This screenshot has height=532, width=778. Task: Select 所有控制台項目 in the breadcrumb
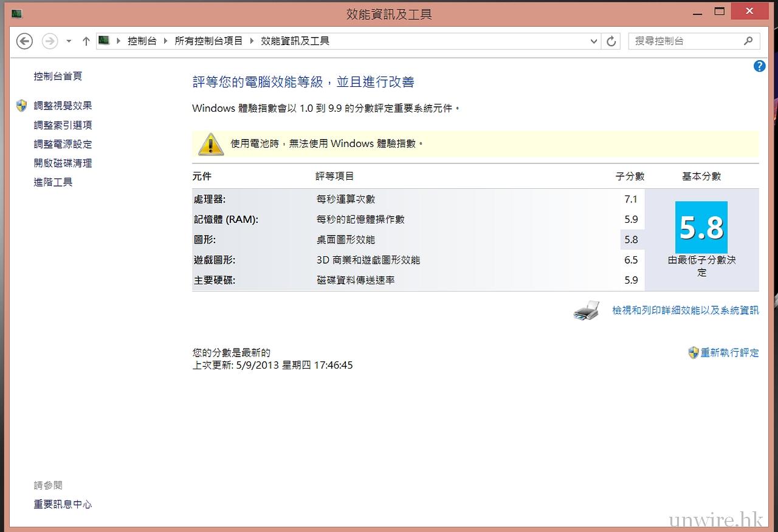[x=208, y=41]
